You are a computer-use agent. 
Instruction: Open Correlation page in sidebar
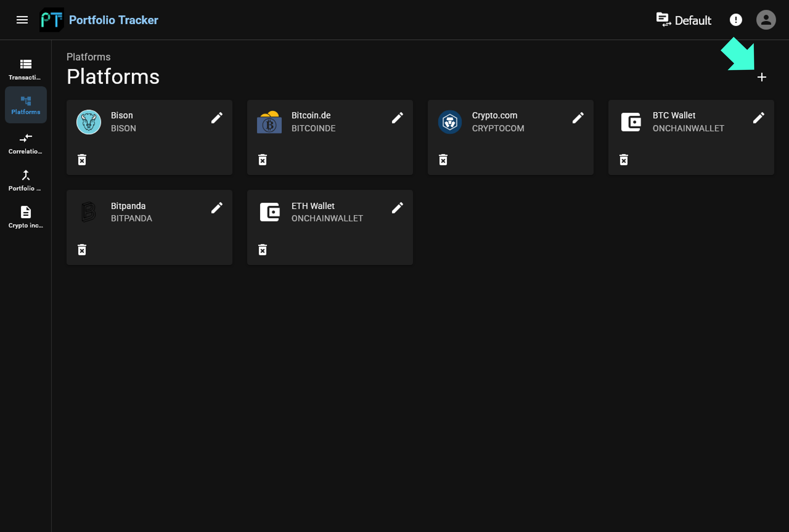[x=26, y=144]
